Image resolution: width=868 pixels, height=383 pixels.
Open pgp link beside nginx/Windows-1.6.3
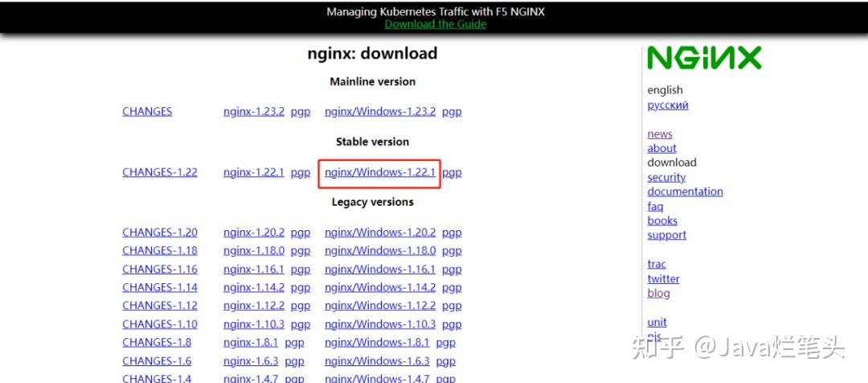point(445,362)
